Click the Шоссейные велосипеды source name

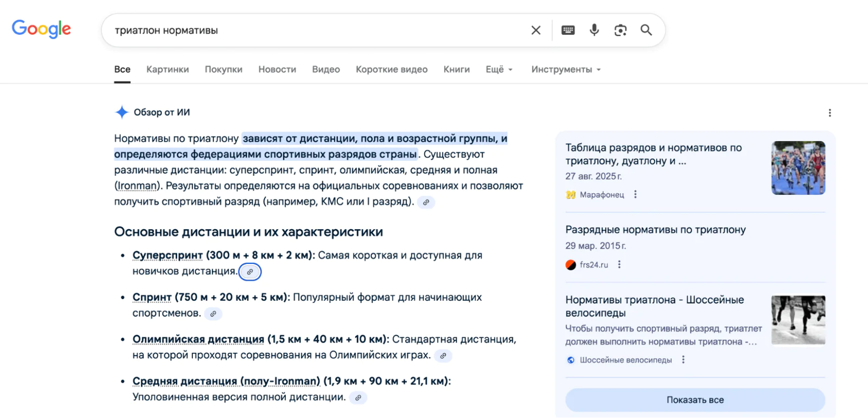tap(626, 360)
